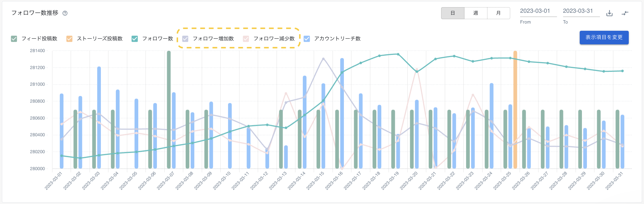Screen dimensions: 644x204
Task: Switch to the 週 (week) view
Action: point(476,13)
